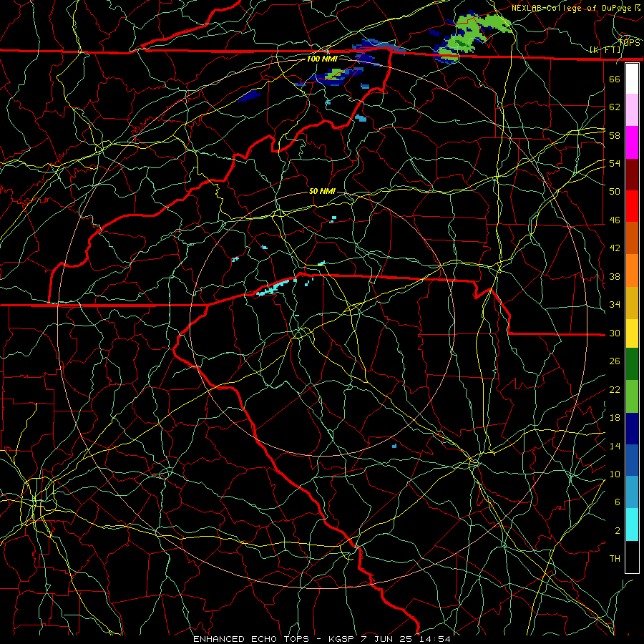
Task: Click the cyan legend swatch
Action: 632,525
